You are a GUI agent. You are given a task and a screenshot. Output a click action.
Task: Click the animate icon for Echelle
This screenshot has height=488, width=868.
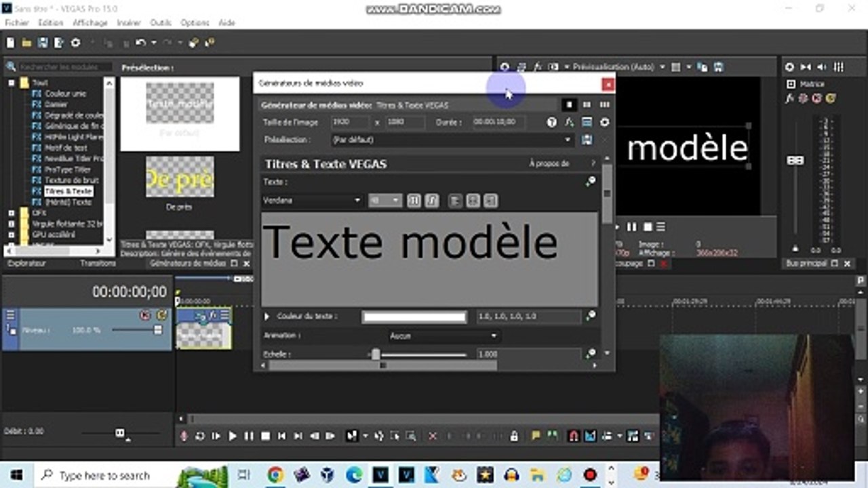click(x=591, y=353)
